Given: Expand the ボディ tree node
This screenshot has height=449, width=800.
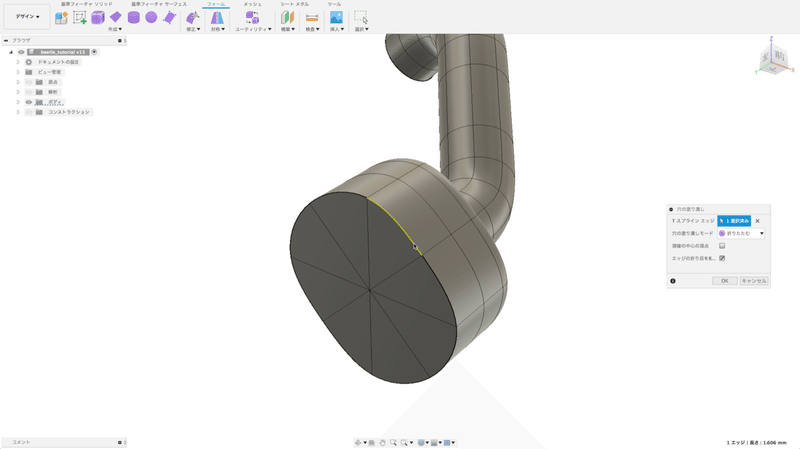Looking at the screenshot, I should pyautogui.click(x=18, y=102).
